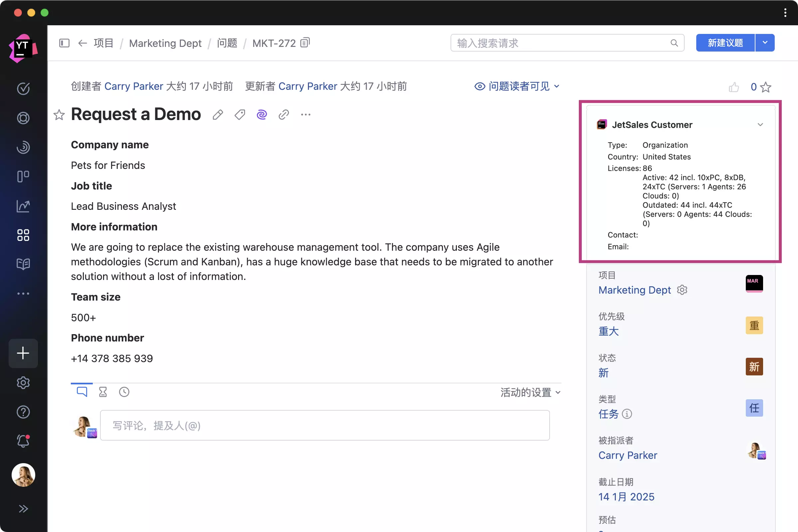
Task: Toggle the left sidebar panel icon
Action: pyautogui.click(x=64, y=43)
